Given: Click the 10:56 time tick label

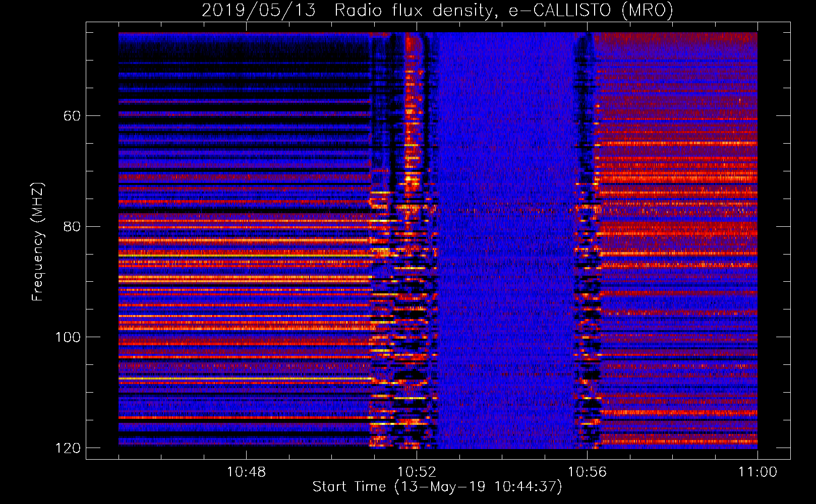Looking at the screenshot, I should (587, 472).
